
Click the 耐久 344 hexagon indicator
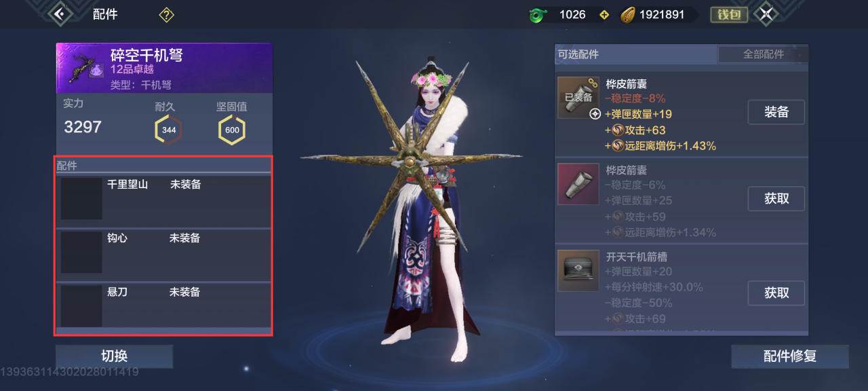point(169,130)
